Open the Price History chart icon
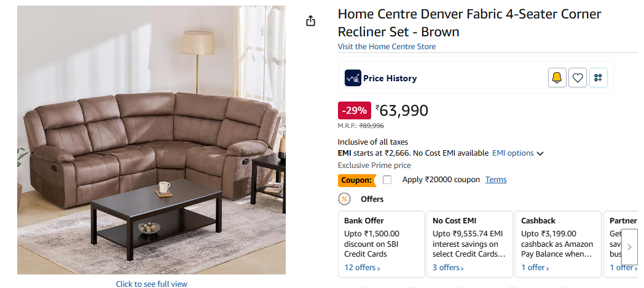This screenshot has width=644, height=288. (353, 78)
